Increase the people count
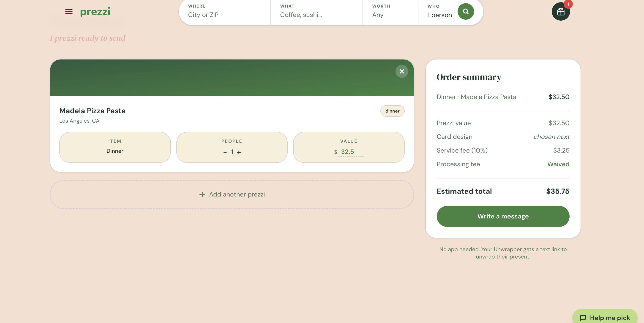644x323 pixels. 239,152
